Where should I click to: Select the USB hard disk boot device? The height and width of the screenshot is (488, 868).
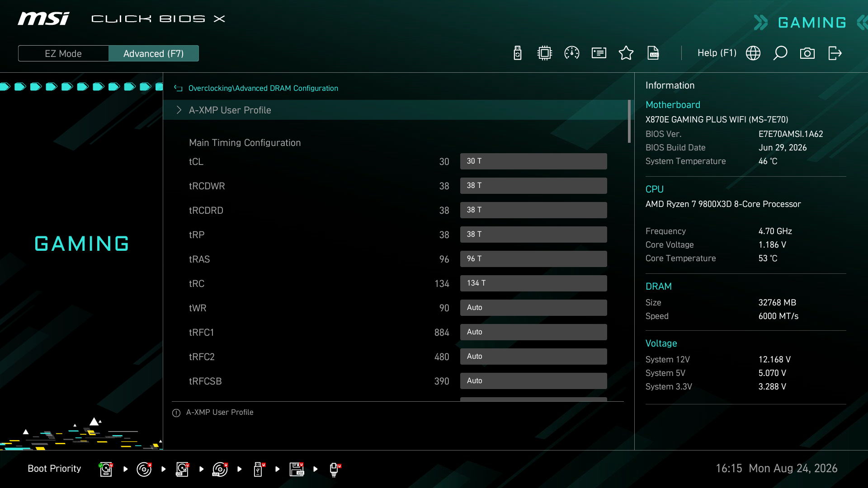[182, 469]
